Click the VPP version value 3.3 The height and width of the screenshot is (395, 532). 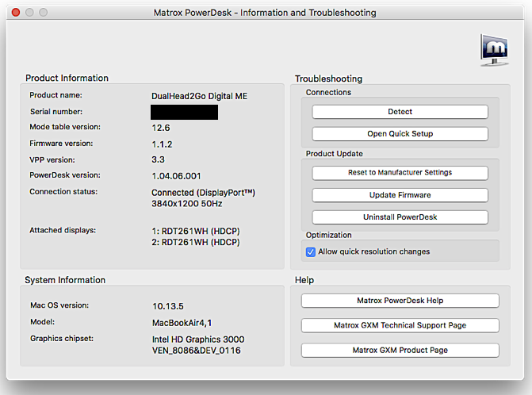158,159
